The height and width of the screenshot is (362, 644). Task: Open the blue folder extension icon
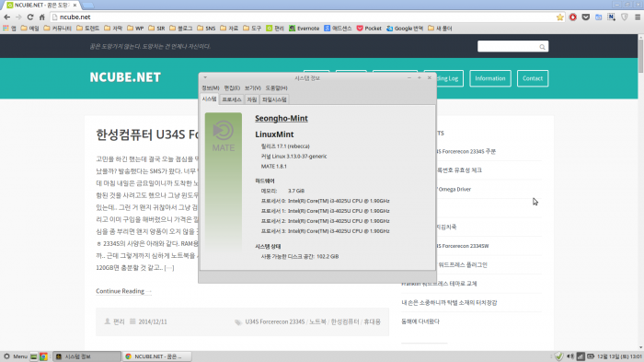(x=598, y=18)
